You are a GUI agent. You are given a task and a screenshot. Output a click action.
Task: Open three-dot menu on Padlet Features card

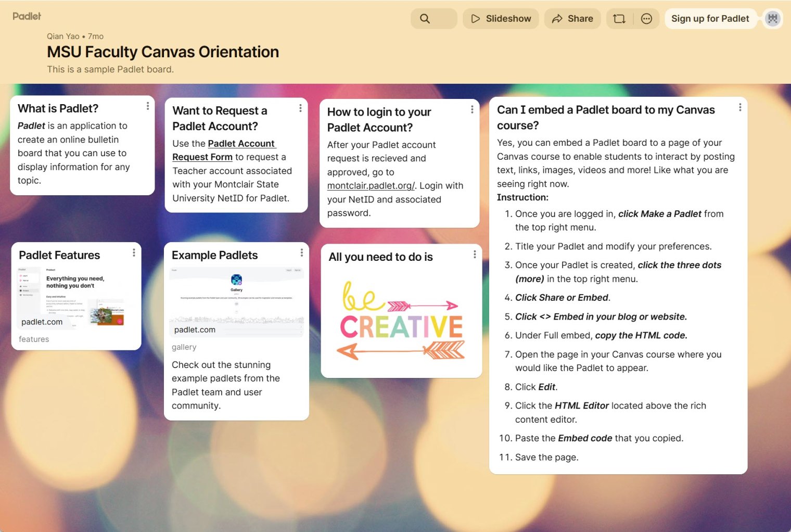coord(134,252)
